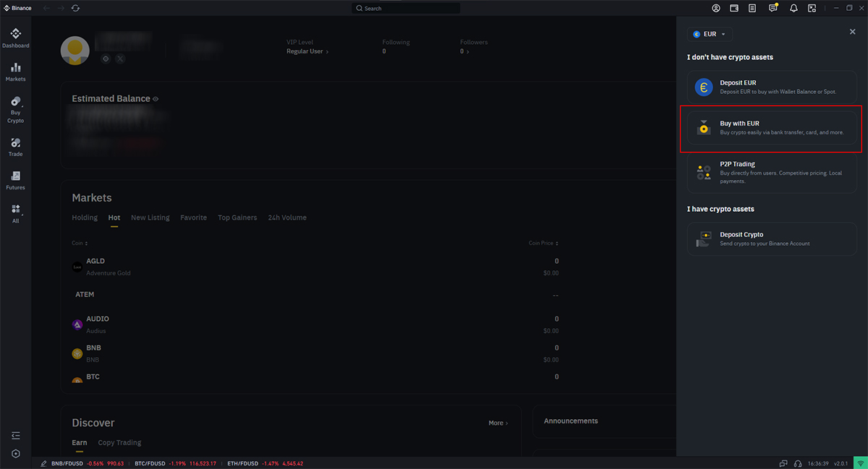Open Trade in the sidebar
This screenshot has height=469, width=868.
point(15,147)
